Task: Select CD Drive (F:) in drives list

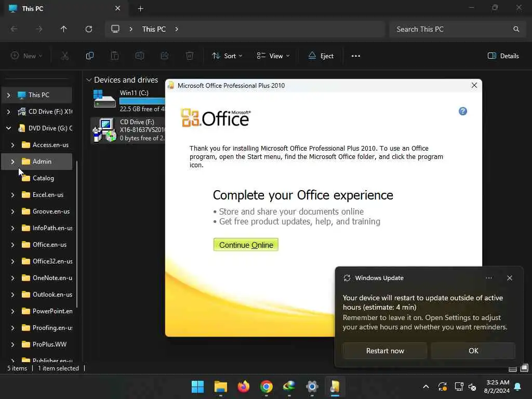Action: tap(128, 130)
